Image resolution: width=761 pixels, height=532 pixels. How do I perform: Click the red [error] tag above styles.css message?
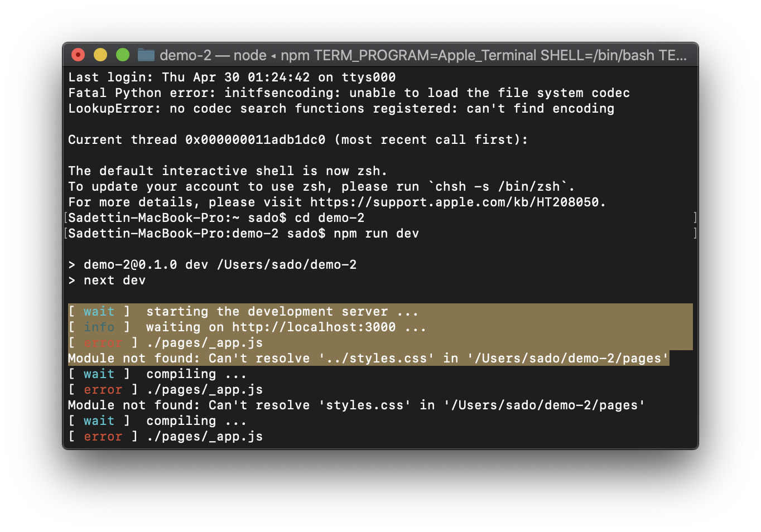pyautogui.click(x=103, y=389)
